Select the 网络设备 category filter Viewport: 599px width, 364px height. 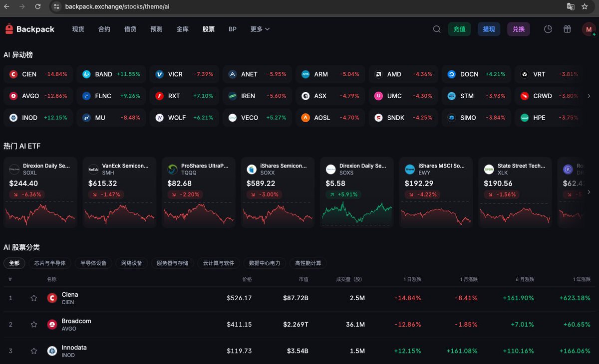[132, 263]
